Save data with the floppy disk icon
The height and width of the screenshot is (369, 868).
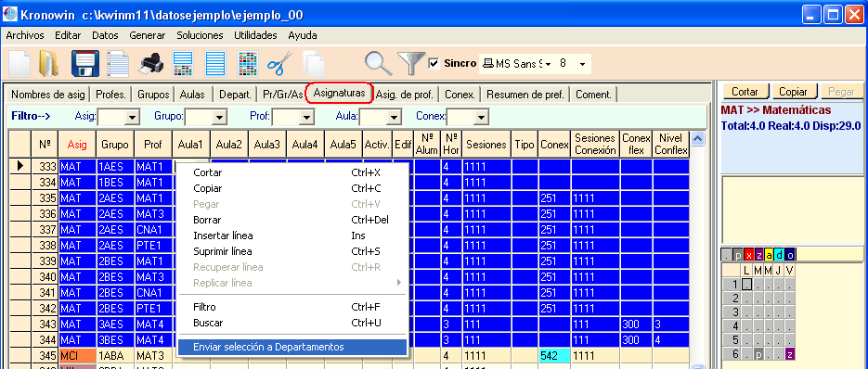(x=85, y=63)
